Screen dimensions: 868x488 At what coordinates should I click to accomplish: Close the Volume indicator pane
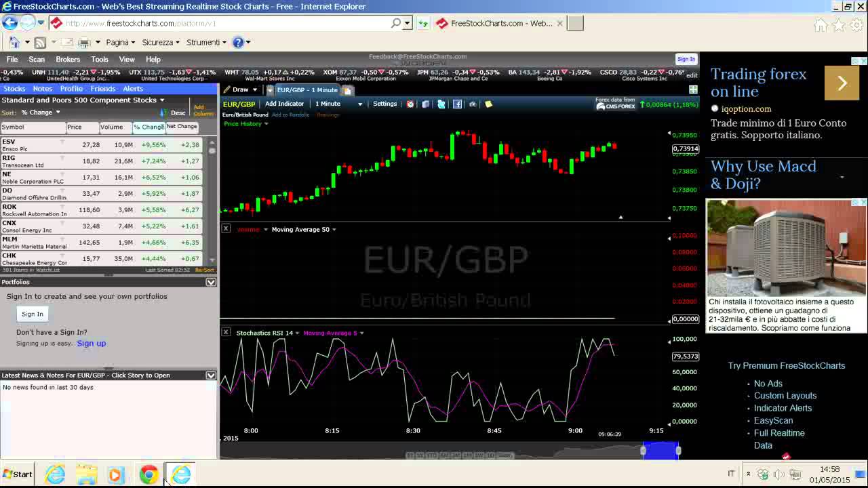point(226,229)
